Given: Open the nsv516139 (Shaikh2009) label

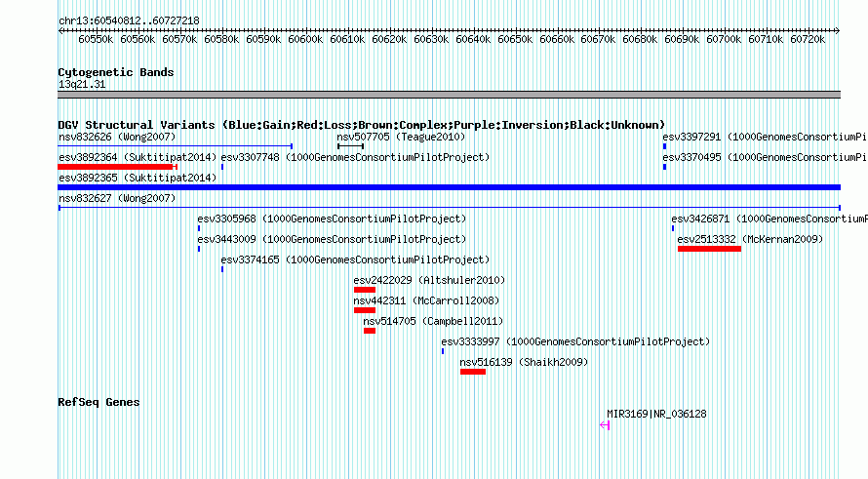Looking at the screenshot, I should [524, 362].
